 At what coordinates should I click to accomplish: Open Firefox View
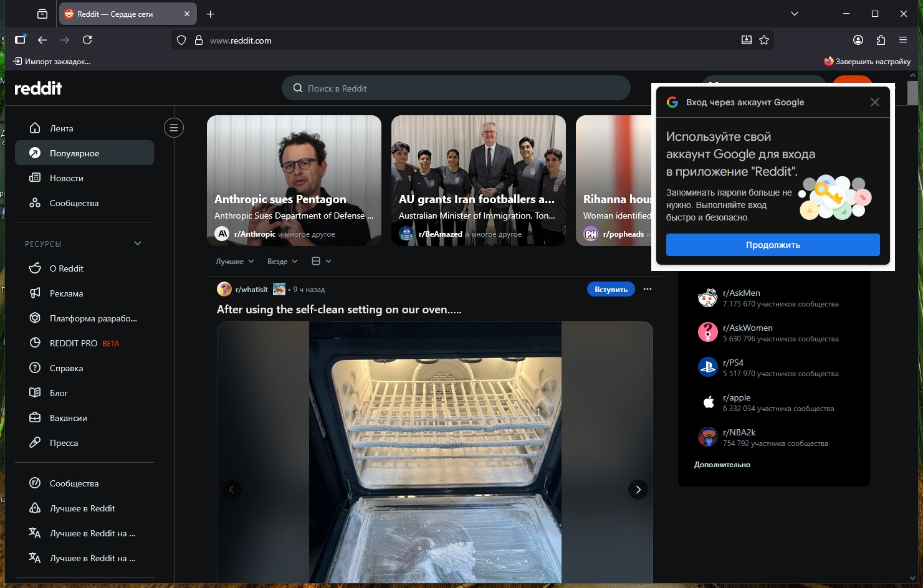pyautogui.click(x=42, y=14)
